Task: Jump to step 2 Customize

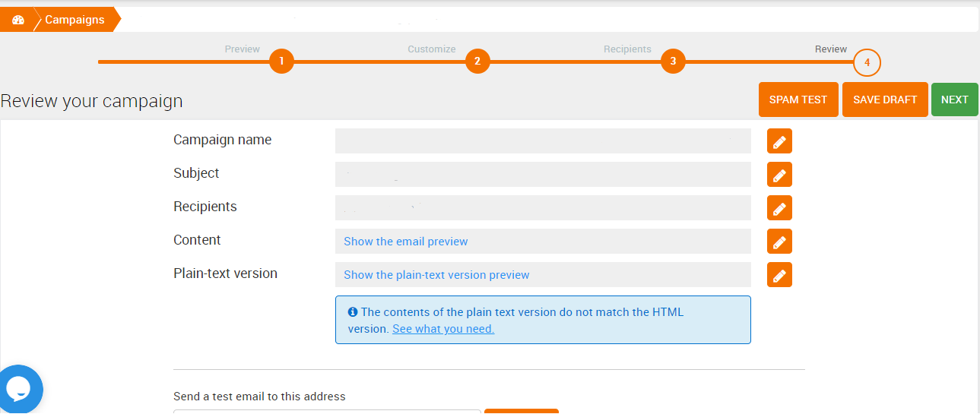Action: [x=477, y=62]
